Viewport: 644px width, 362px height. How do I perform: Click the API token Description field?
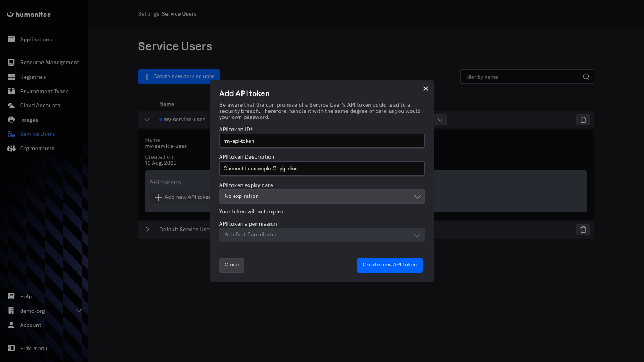(x=321, y=169)
